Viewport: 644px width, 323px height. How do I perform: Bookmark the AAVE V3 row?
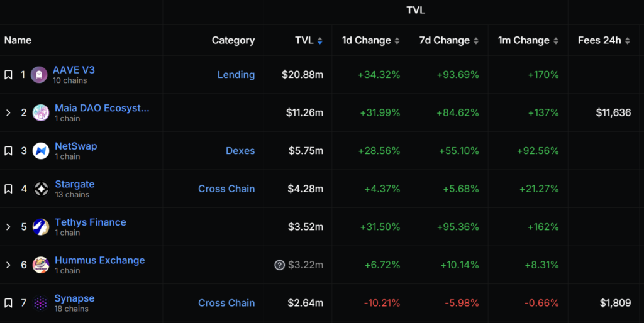pyautogui.click(x=8, y=75)
